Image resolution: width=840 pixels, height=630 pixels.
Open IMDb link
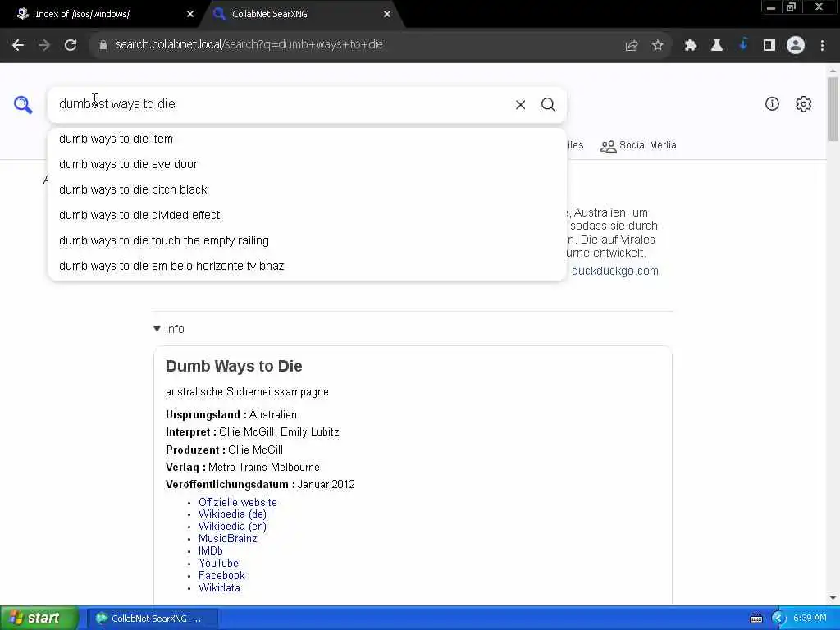[x=211, y=551]
